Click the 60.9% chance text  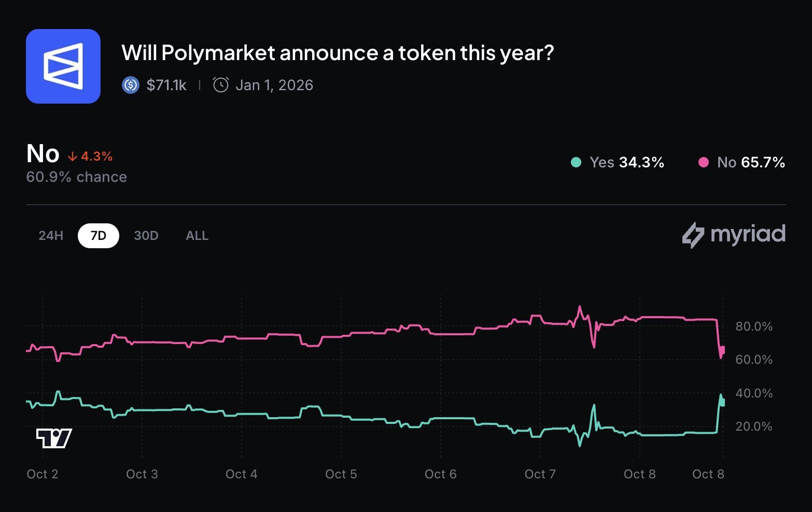(76, 177)
